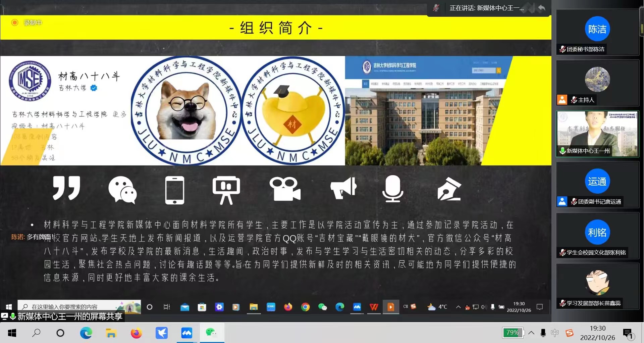Toggle the muted microphone in the speaker bar

coord(436,8)
